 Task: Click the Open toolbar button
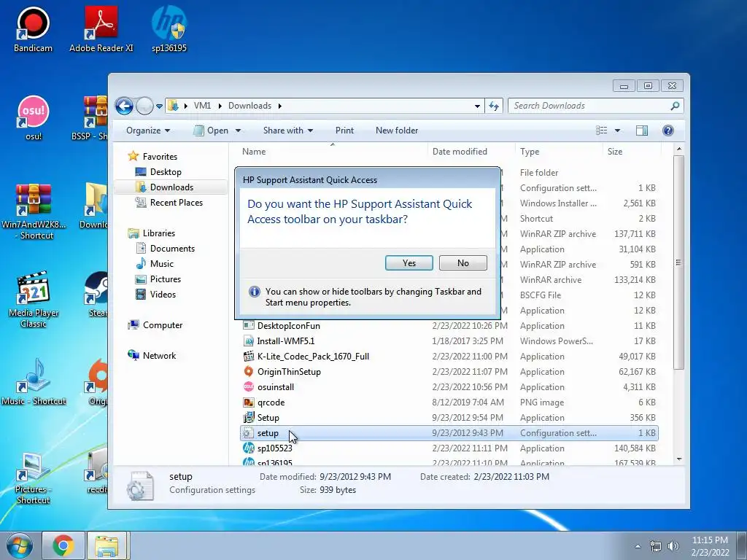212,131
